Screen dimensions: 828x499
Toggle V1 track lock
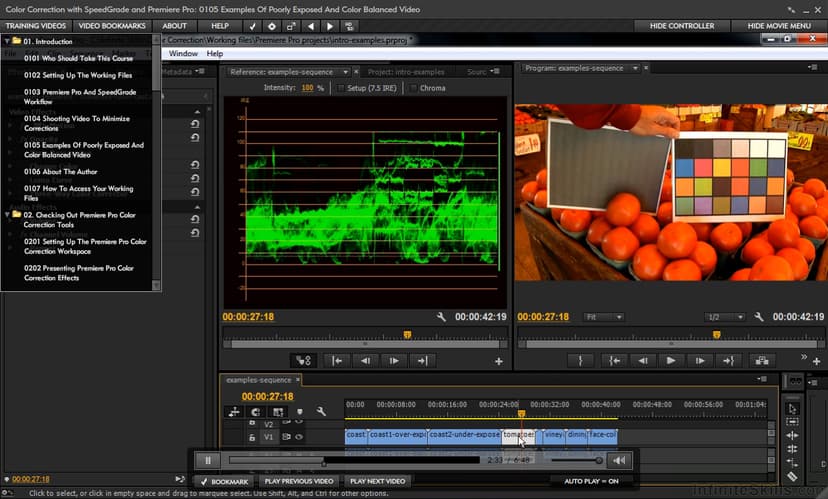[252, 437]
